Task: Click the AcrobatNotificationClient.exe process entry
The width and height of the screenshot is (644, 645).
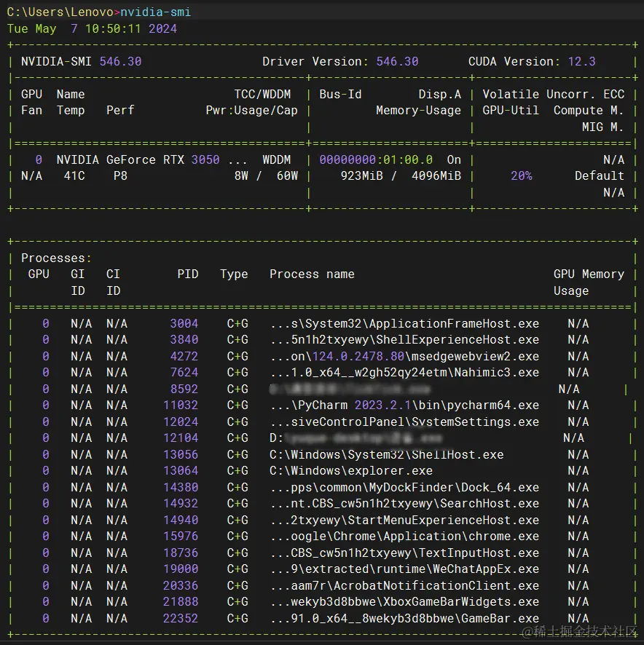Action: pyautogui.click(x=405, y=586)
